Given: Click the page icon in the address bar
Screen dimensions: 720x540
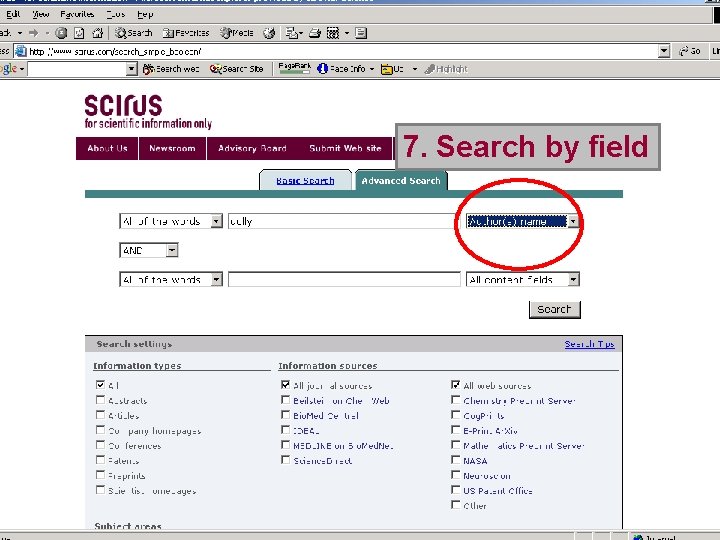Looking at the screenshot, I should pyautogui.click(x=21, y=51).
